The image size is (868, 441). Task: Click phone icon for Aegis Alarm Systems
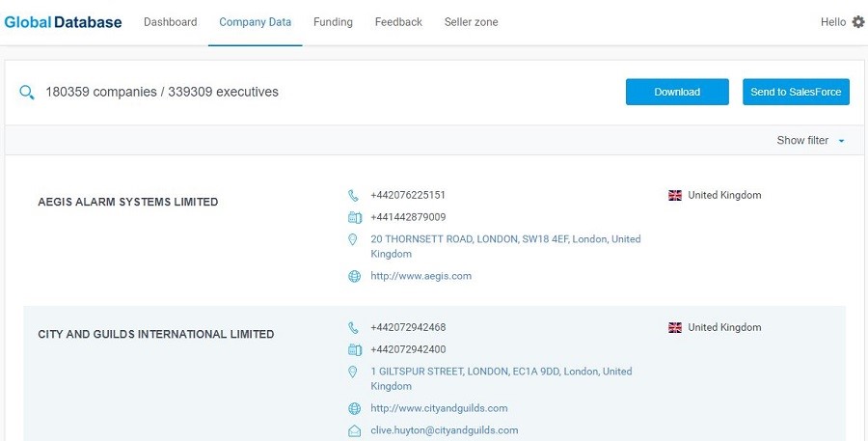pyautogui.click(x=353, y=196)
